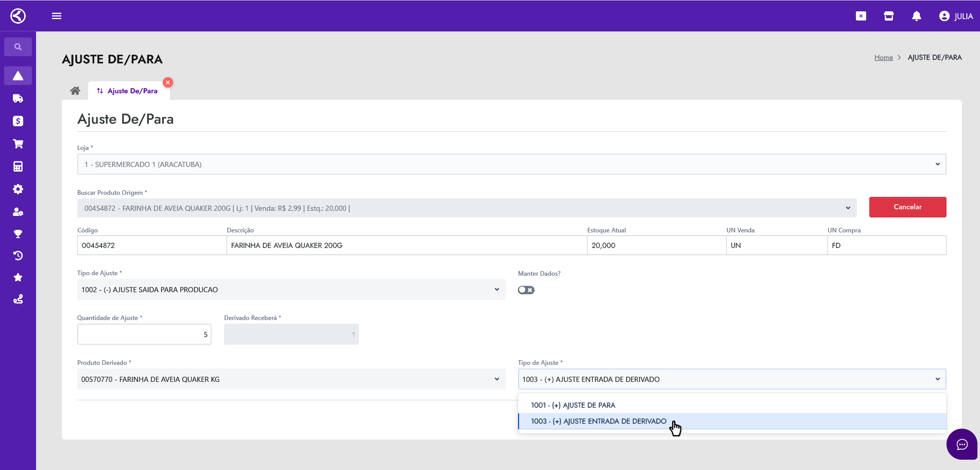Open the settings gear sidebar icon
This screenshot has width=980, height=470.
pos(18,189)
